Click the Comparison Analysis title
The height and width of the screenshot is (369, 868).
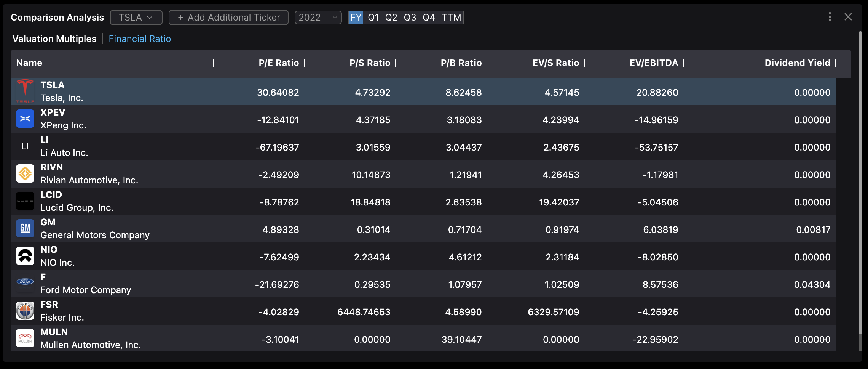pos(57,18)
